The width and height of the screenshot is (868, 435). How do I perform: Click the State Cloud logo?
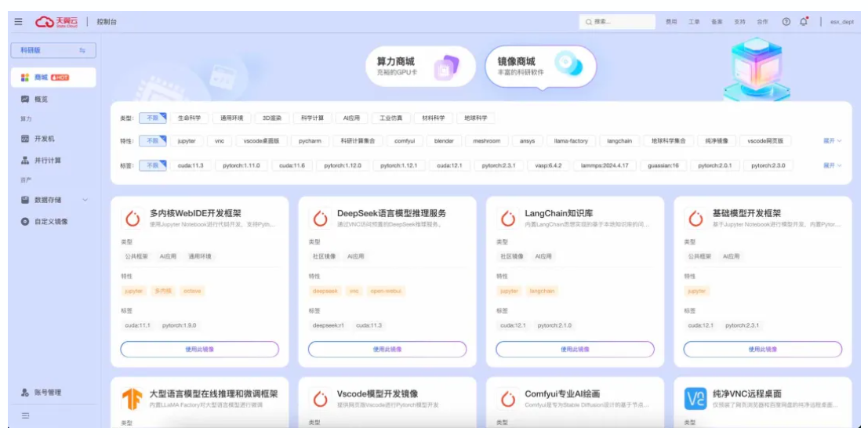click(56, 22)
